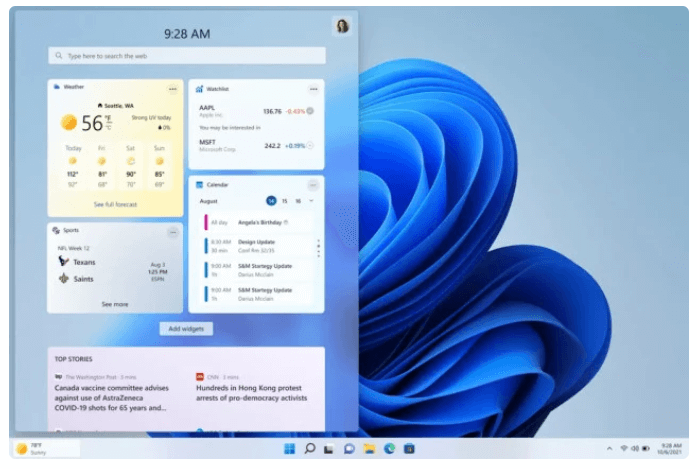Click See more in Sports widget
Screen dimensions: 697x469
click(115, 305)
